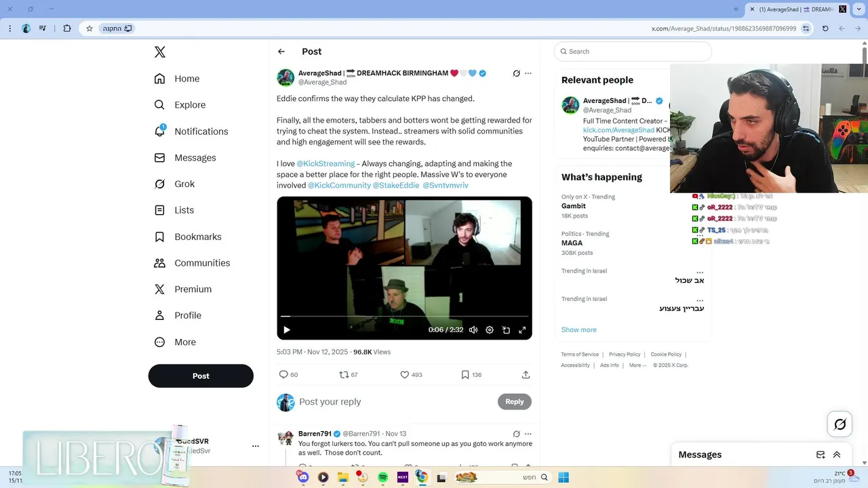Open the @StakeEddie mention link
Viewport: 868px width, 488px height.
[396, 185]
